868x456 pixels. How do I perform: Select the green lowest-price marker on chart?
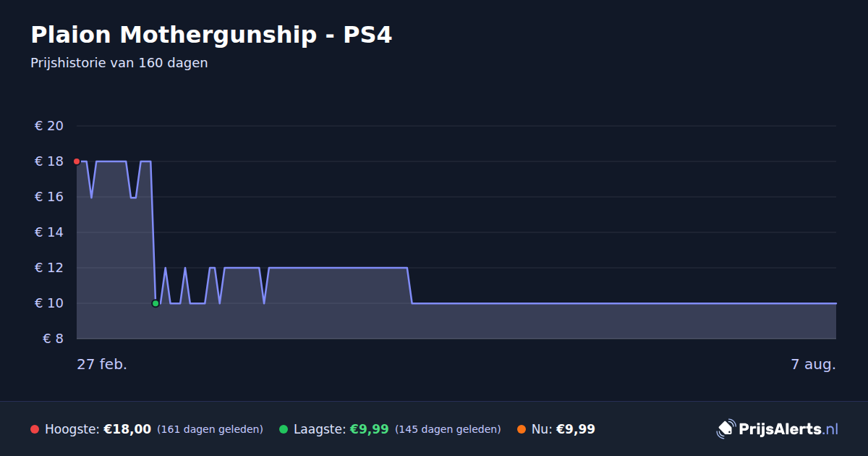[156, 303]
